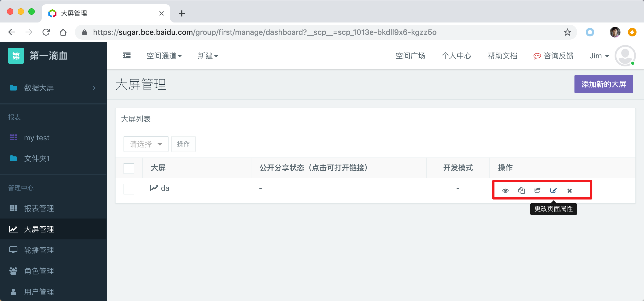This screenshot has width=644, height=301.
Task: Click the user avatar in header
Action: point(625,56)
